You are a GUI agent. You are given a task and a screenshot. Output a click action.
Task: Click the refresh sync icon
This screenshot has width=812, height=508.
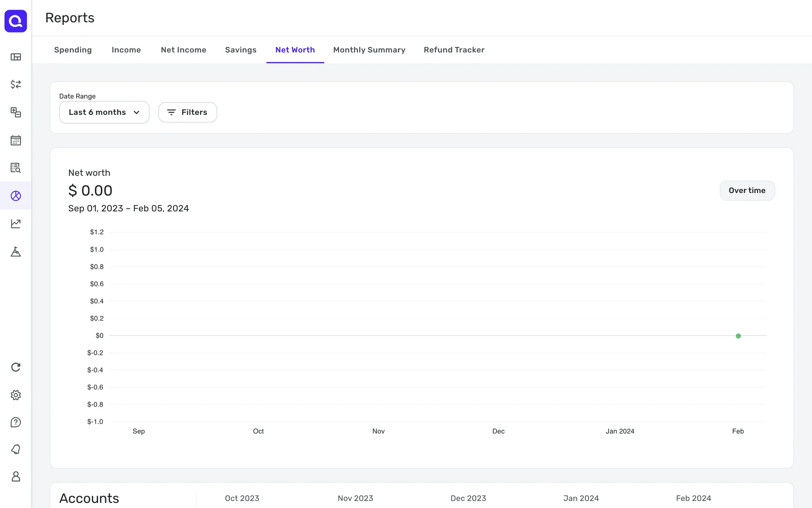(x=16, y=367)
